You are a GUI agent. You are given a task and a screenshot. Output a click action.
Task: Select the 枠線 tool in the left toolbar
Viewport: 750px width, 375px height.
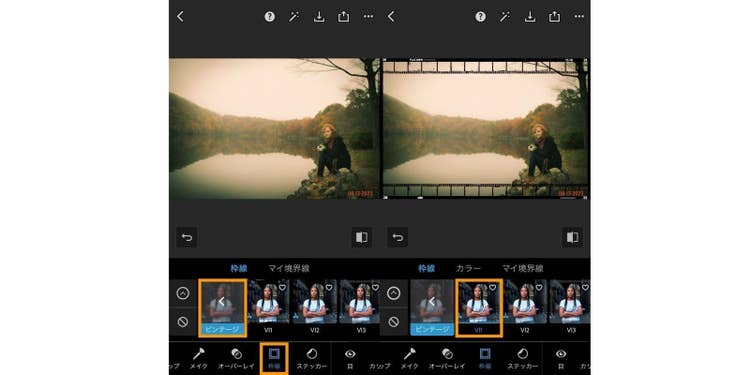(x=275, y=359)
